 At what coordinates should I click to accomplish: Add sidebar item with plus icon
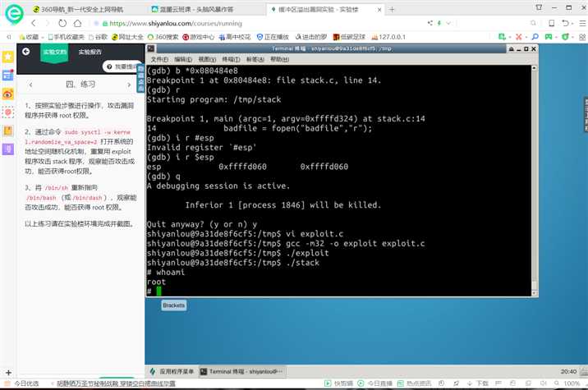coord(8,373)
